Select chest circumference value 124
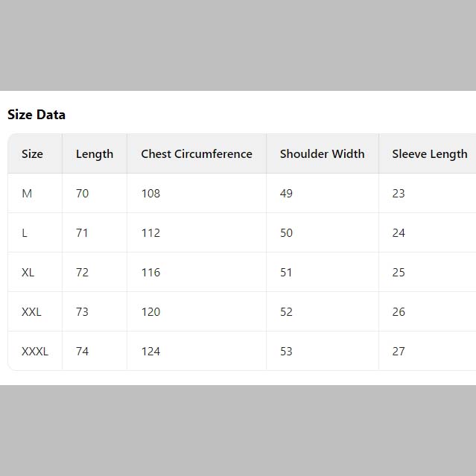The height and width of the screenshot is (476, 476). (150, 352)
